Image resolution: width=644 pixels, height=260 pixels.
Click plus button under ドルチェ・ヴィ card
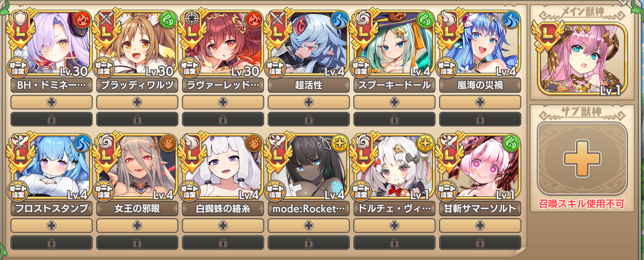pyautogui.click(x=394, y=226)
